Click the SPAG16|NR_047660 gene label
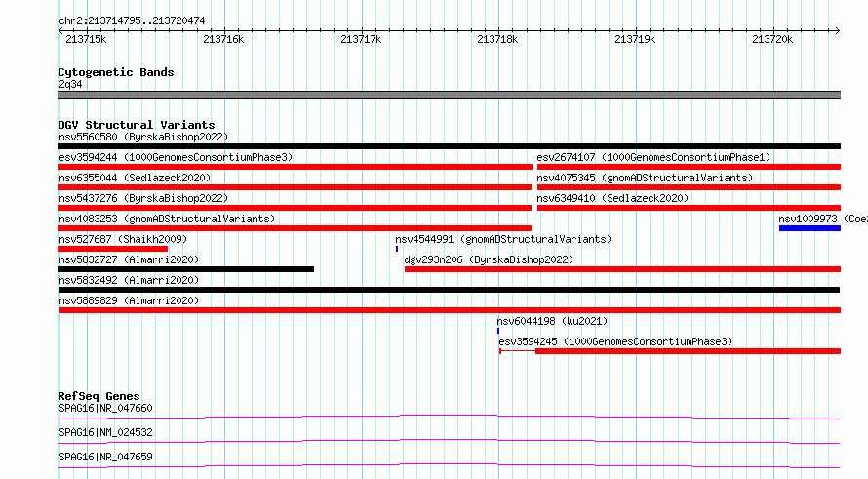 click(105, 408)
